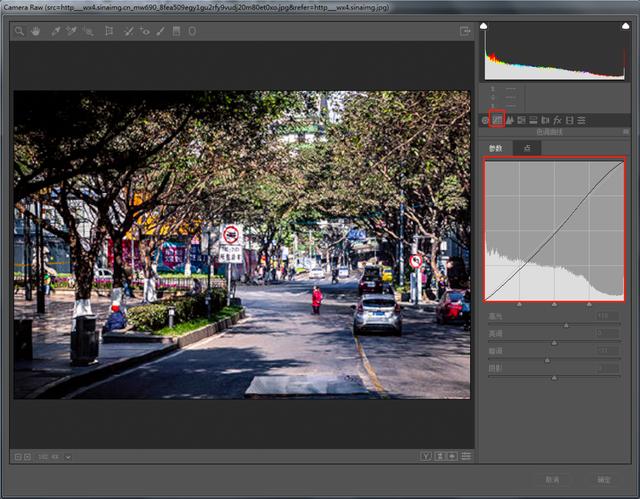The image size is (640, 499).
Task: Select the Adjustment Brush tool
Action: tap(160, 31)
